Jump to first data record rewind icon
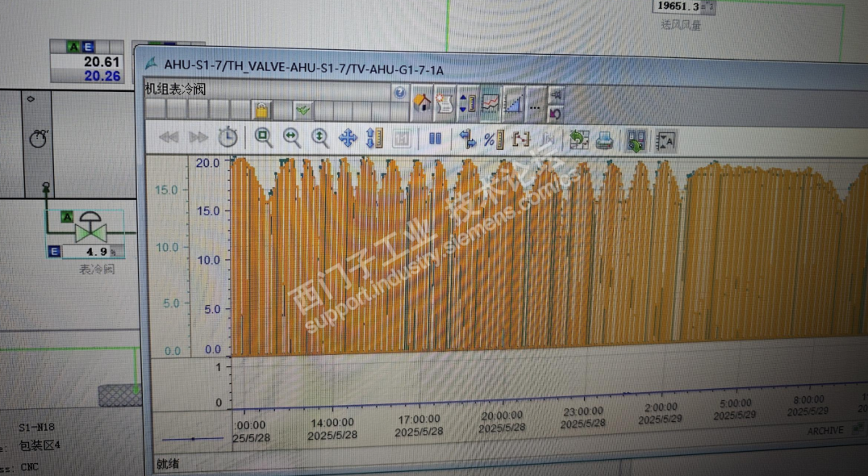 169,137
